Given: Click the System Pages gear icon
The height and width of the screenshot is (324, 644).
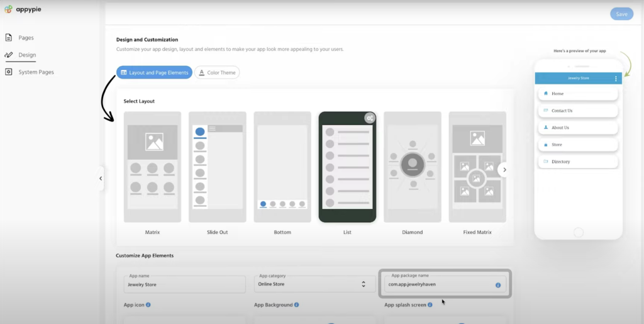Looking at the screenshot, I should (x=8, y=72).
